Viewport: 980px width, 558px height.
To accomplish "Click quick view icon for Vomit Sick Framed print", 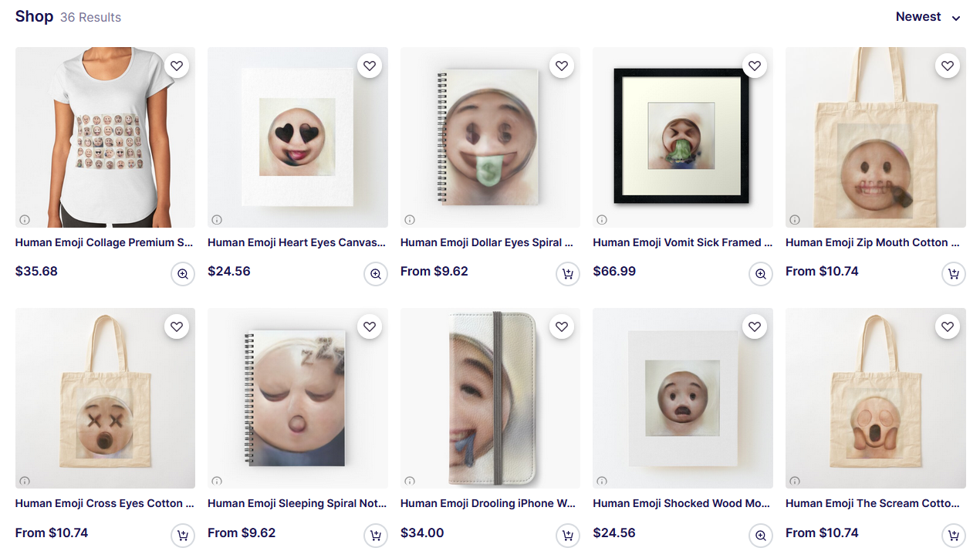I will coord(761,274).
